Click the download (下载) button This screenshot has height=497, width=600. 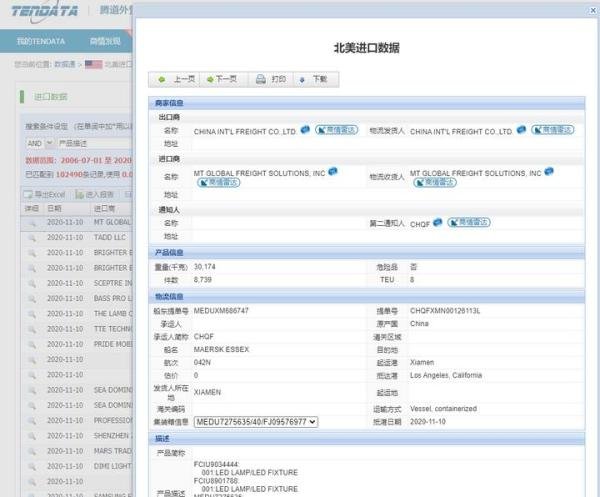(315, 79)
